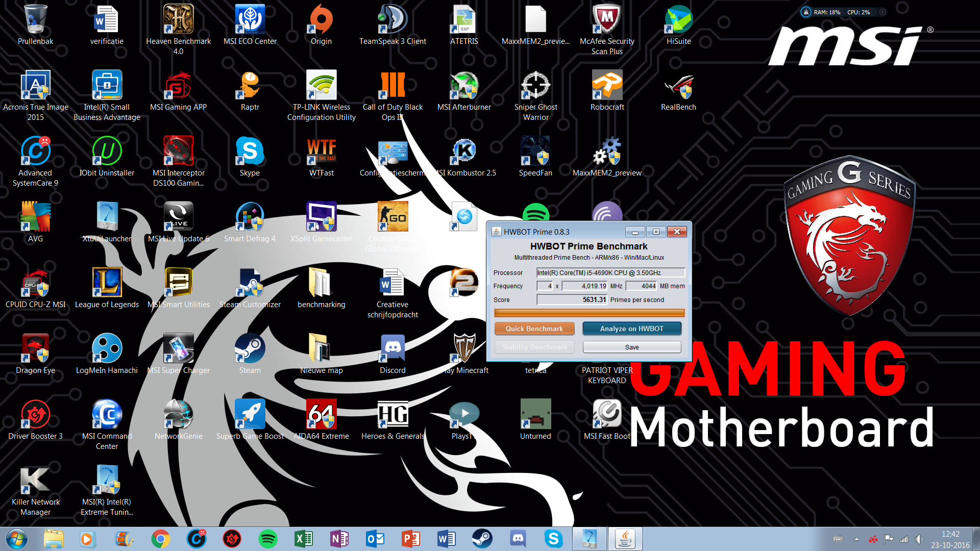Click the orange benchmark progress bar
The height and width of the screenshot is (551, 980).
589,313
